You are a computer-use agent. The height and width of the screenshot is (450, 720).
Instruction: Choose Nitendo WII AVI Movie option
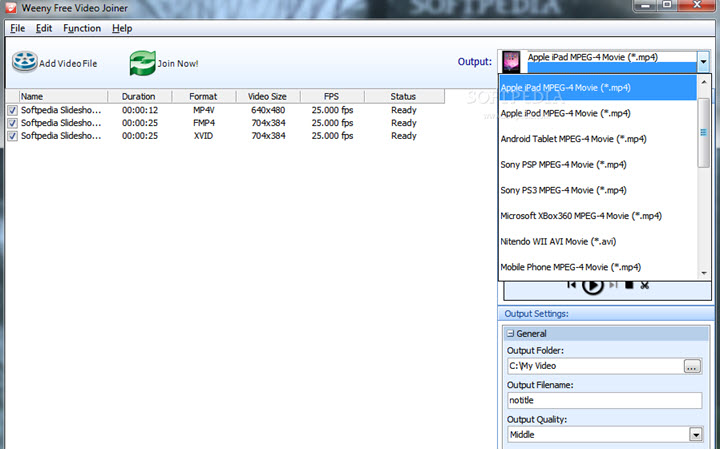598,242
